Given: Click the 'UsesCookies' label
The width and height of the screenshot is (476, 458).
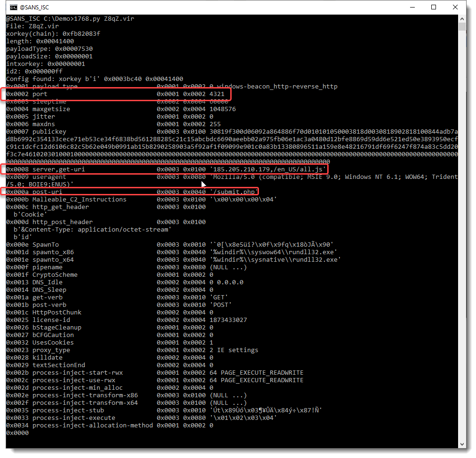Looking at the screenshot, I should click(53, 343).
